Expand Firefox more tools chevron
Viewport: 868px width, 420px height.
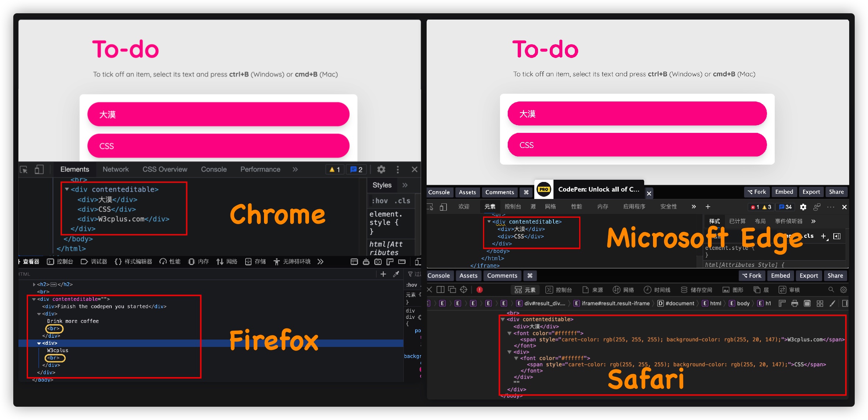click(320, 262)
